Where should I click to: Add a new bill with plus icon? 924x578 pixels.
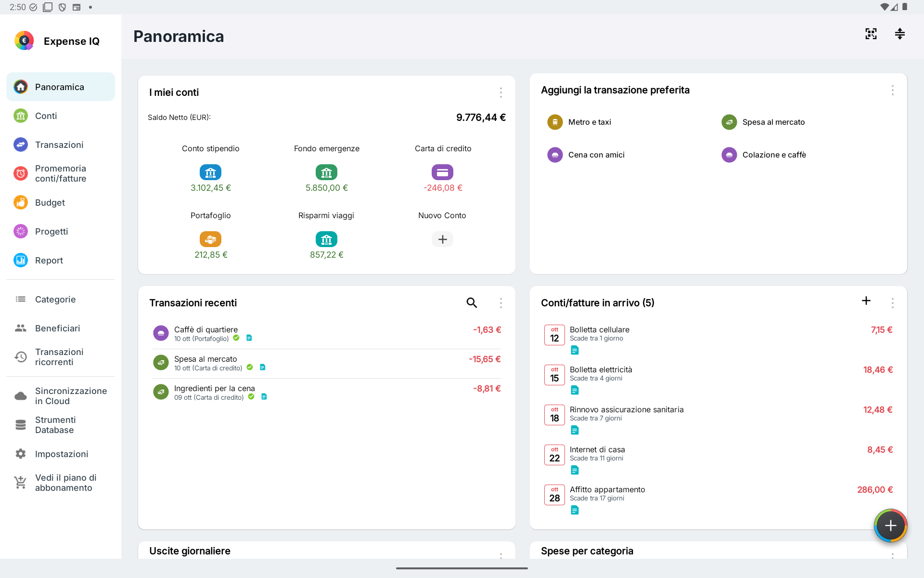(x=866, y=301)
